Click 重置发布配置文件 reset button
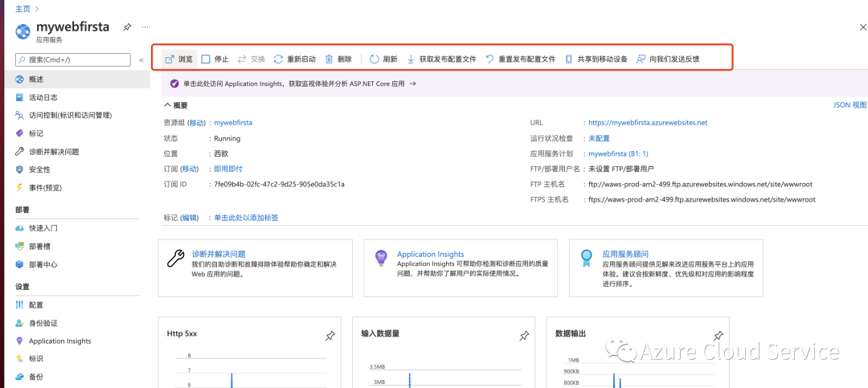The width and height of the screenshot is (868, 388). point(520,59)
